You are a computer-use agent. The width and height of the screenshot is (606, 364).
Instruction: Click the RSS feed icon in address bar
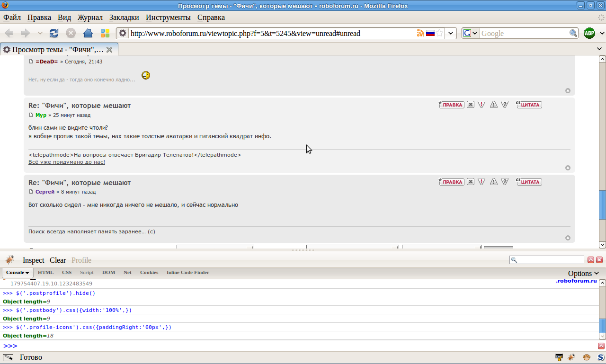(420, 33)
